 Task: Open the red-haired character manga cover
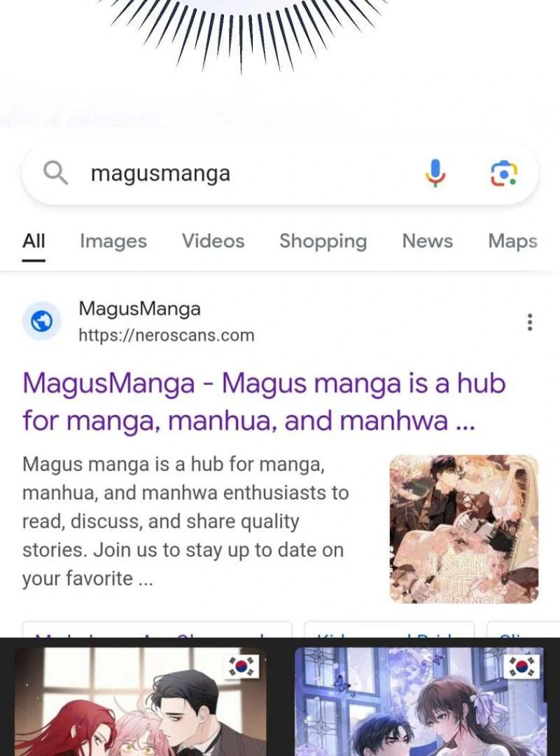140,701
